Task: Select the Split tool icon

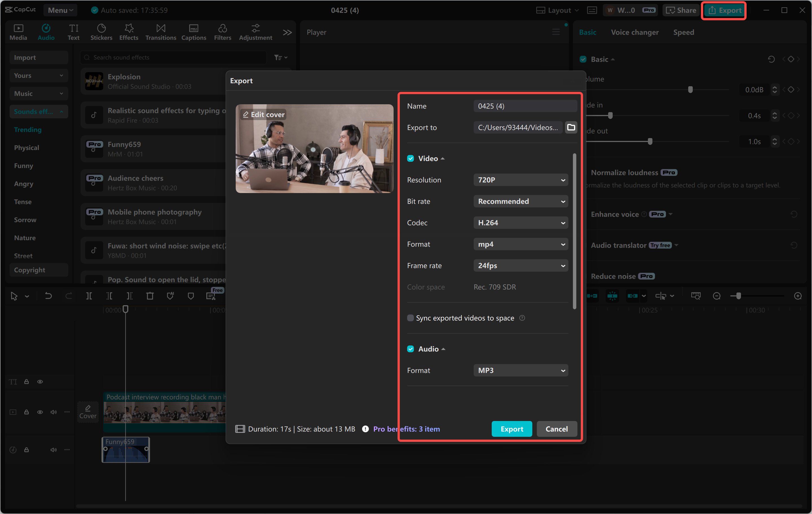Action: point(89,296)
